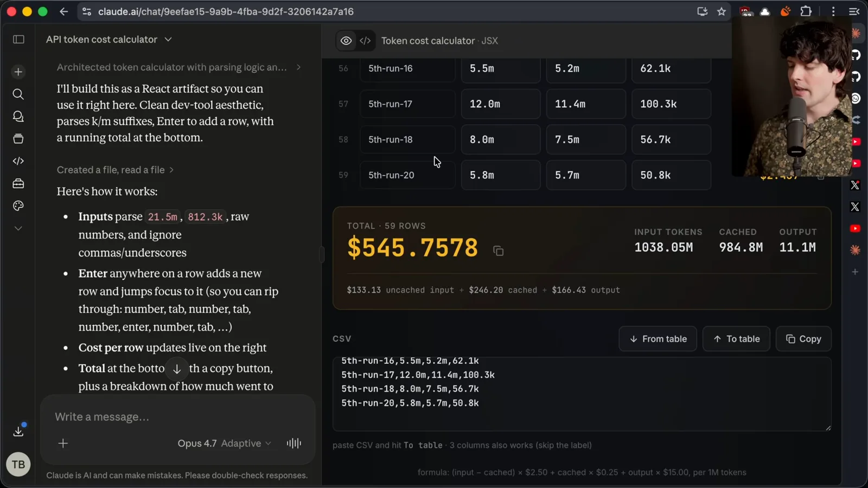868x488 pixels.
Task: Edit the 5th-run-17 label field
Action: 407,104
